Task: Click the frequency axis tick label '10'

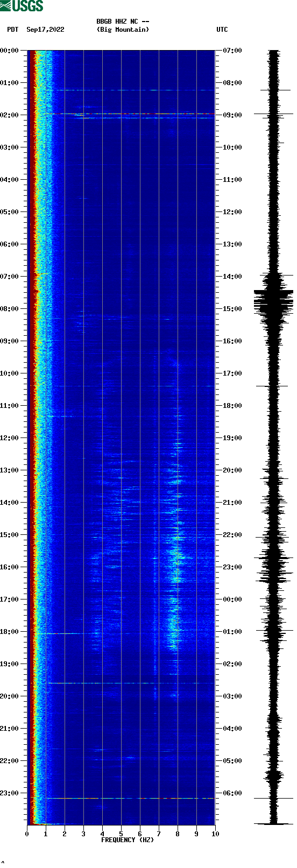Action: (x=215, y=834)
